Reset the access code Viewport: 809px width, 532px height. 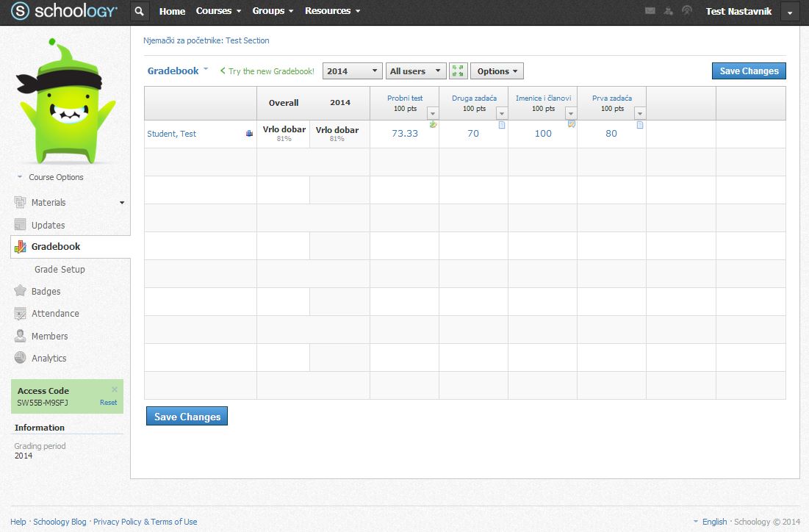(108, 403)
